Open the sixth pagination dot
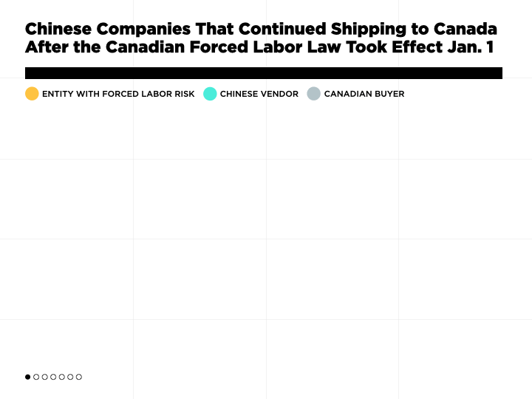 [x=70, y=377]
